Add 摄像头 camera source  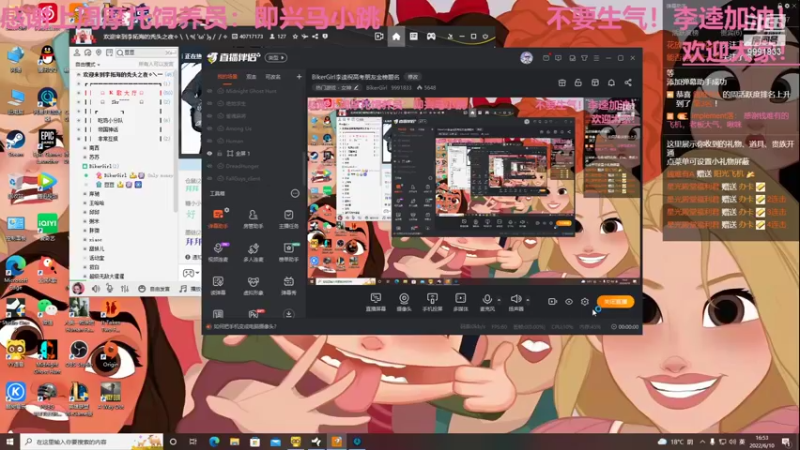coord(404,302)
